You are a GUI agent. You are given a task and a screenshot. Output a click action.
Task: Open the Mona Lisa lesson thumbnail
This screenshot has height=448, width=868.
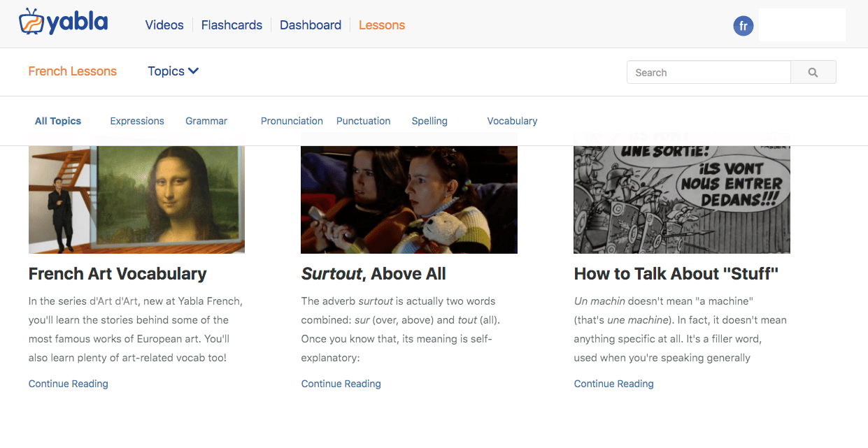(x=136, y=199)
